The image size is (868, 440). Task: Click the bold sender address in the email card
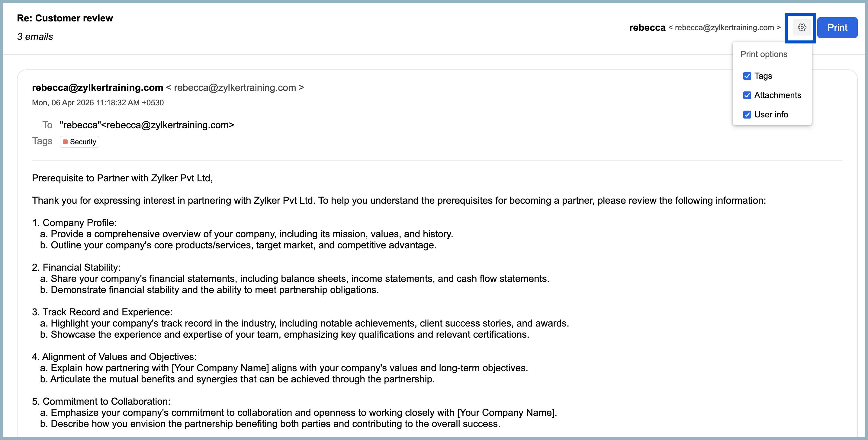pos(97,88)
